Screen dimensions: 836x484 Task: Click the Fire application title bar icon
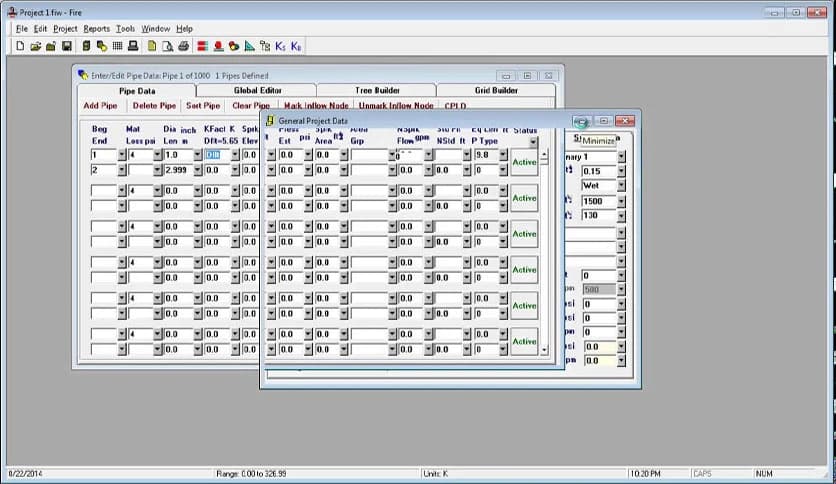(x=12, y=12)
